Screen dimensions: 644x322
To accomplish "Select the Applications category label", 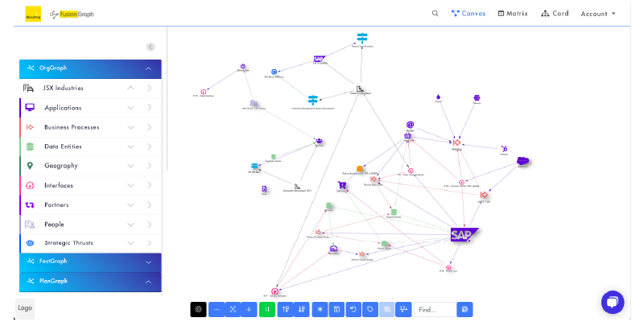I will point(63,108).
